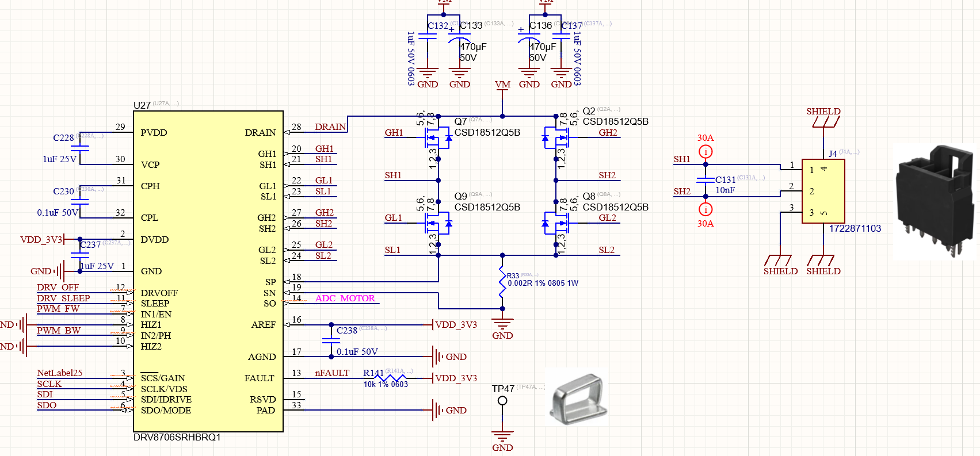This screenshot has height=456, width=980.
Task: Click the nFAULT net label
Action: (332, 373)
